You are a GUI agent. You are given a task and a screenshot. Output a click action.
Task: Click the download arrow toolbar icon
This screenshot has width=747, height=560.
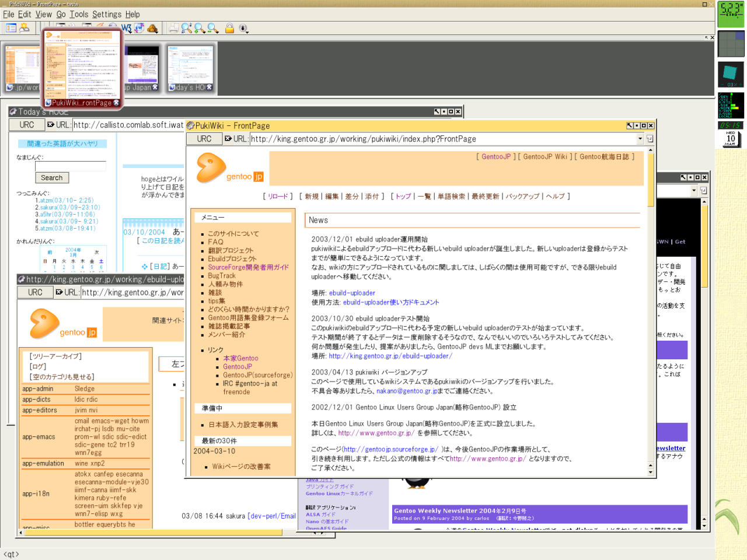pos(243,27)
